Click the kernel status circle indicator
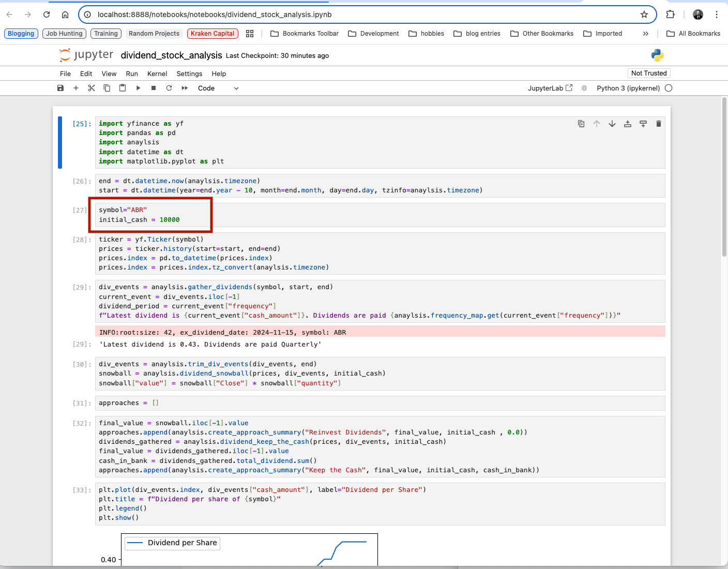This screenshot has height=569, width=728. click(x=669, y=88)
